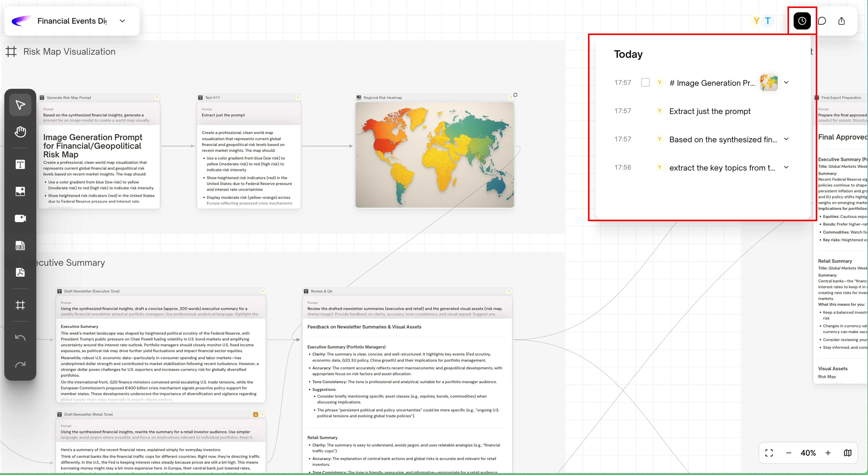Select the pointer arrow tool

[x=20, y=105]
